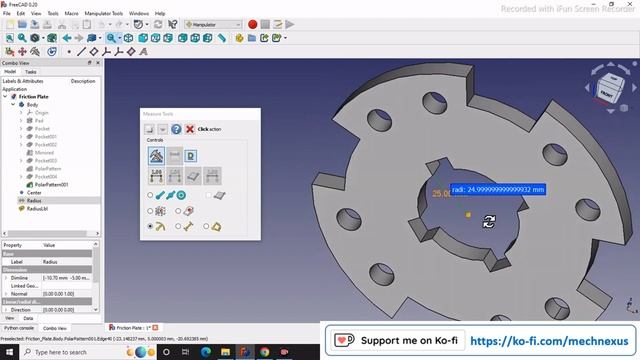Click the top view cube icon
The height and width of the screenshot is (360, 640).
point(156,38)
